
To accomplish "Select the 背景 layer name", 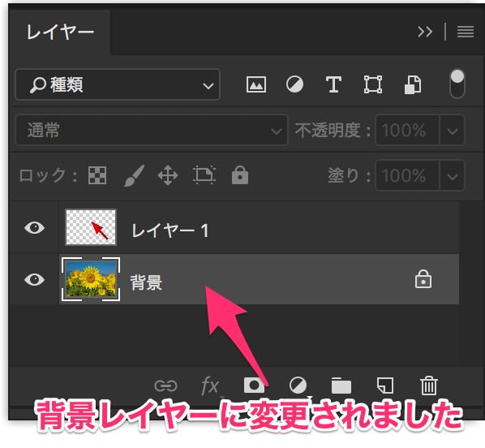I will coord(146,282).
